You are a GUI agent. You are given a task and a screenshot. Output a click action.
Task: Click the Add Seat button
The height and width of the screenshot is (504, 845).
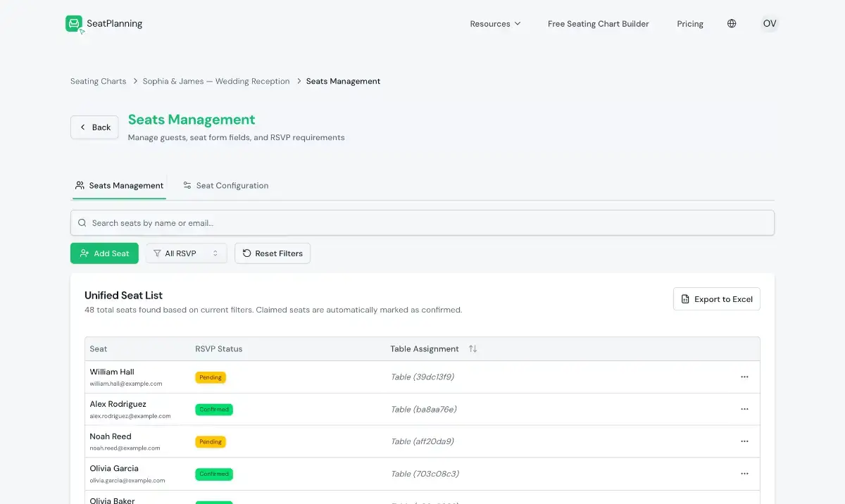pos(104,253)
